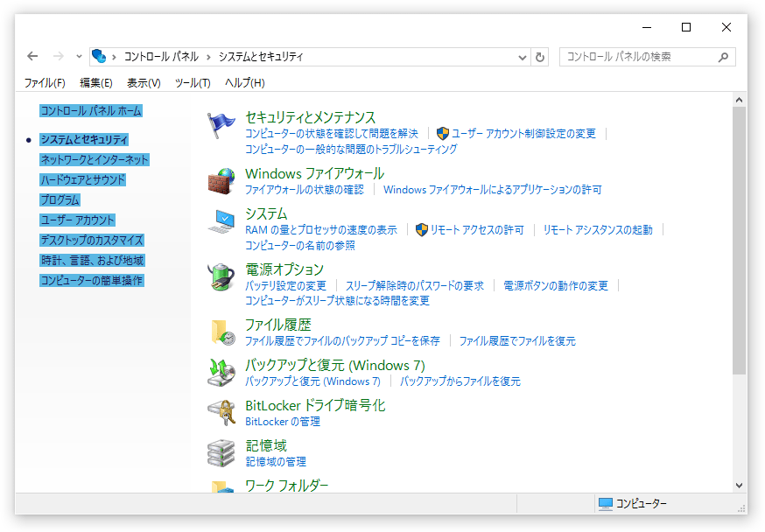Click the vertical scrollbar down arrow
This screenshot has width=765, height=532.
pos(739,486)
